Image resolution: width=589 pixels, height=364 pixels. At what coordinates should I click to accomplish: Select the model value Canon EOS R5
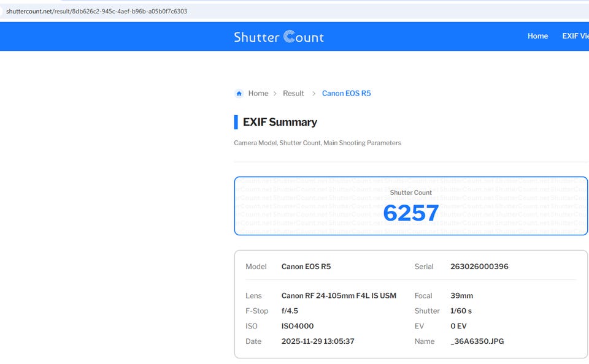pos(306,267)
